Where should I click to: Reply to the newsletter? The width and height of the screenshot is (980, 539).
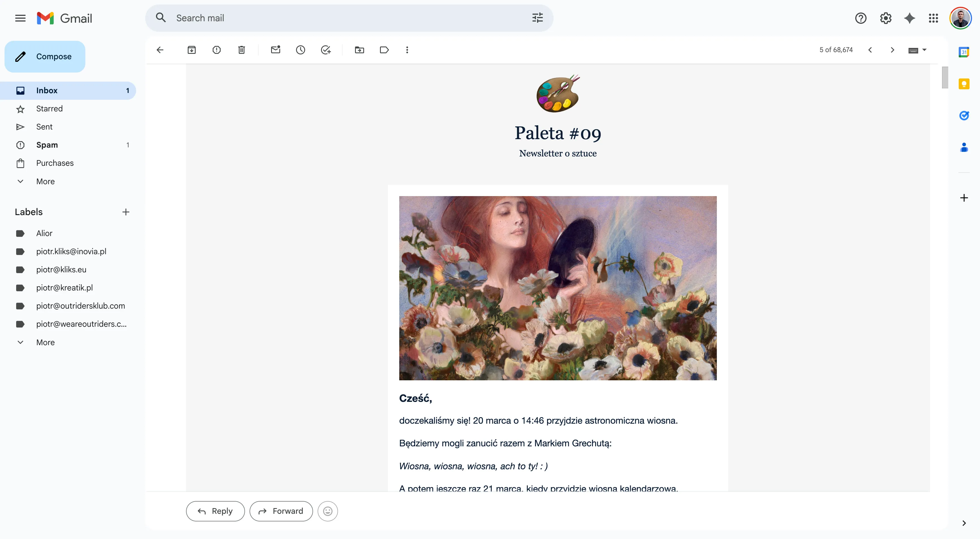[x=215, y=511]
